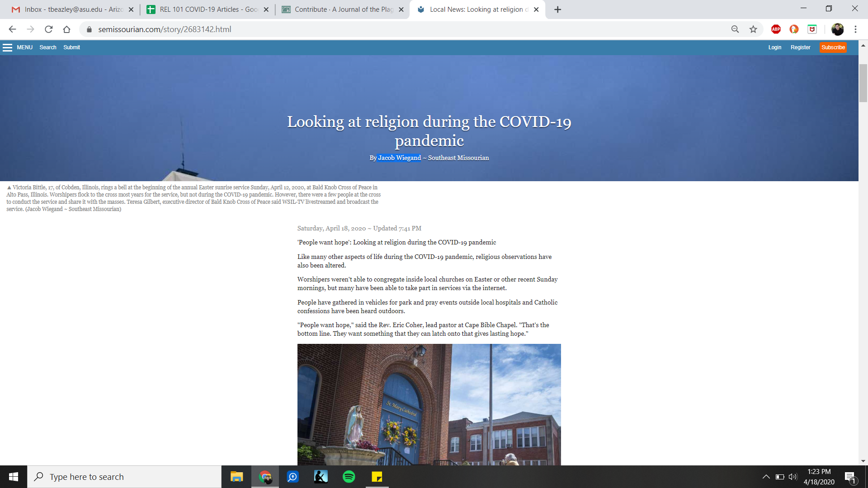Switch to the REL 101 COVID-19 Articles tab

coord(208,9)
